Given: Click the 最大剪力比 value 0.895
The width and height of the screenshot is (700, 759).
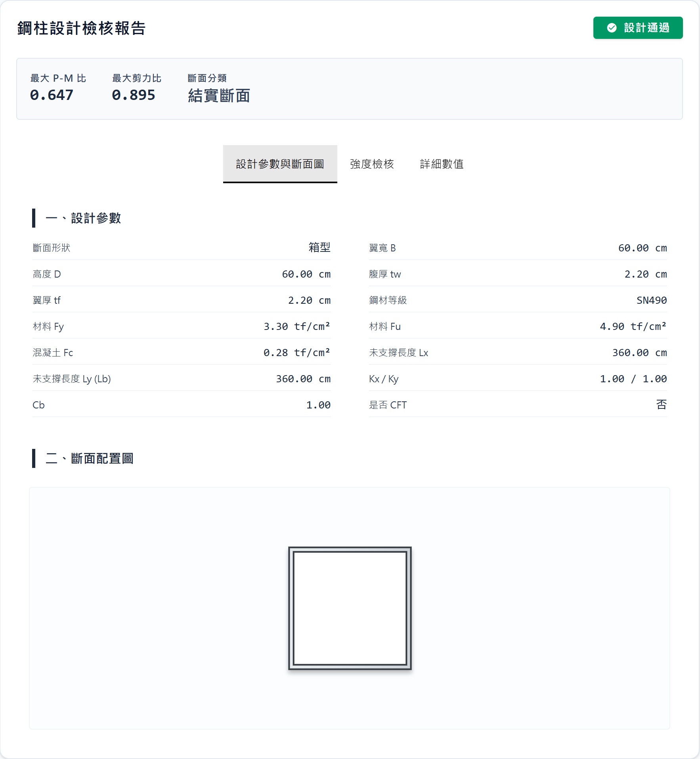Looking at the screenshot, I should 134,95.
